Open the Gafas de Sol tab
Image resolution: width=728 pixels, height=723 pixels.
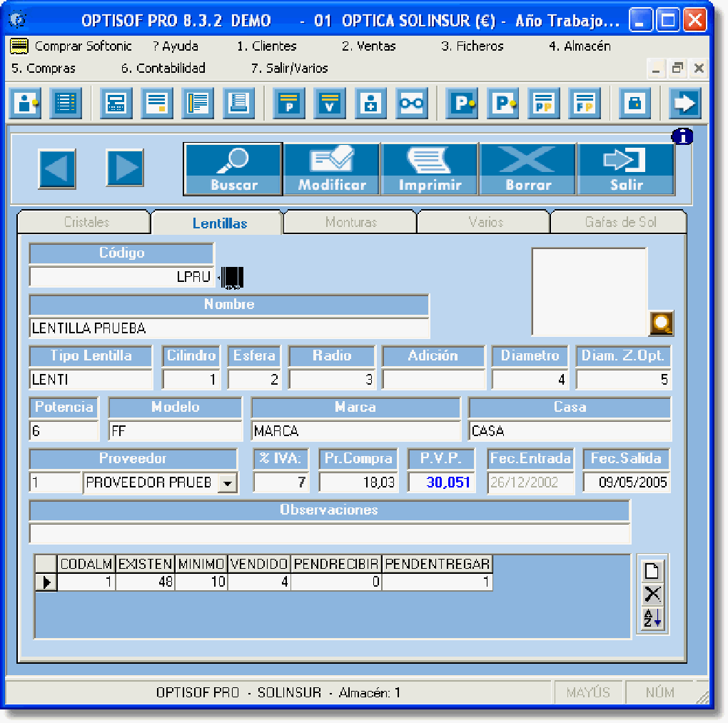[x=618, y=222]
